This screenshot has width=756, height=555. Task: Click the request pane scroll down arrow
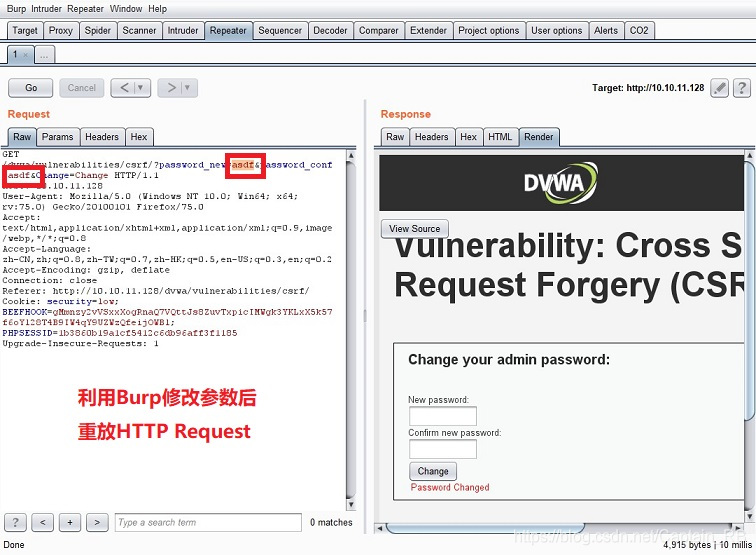tap(351, 505)
